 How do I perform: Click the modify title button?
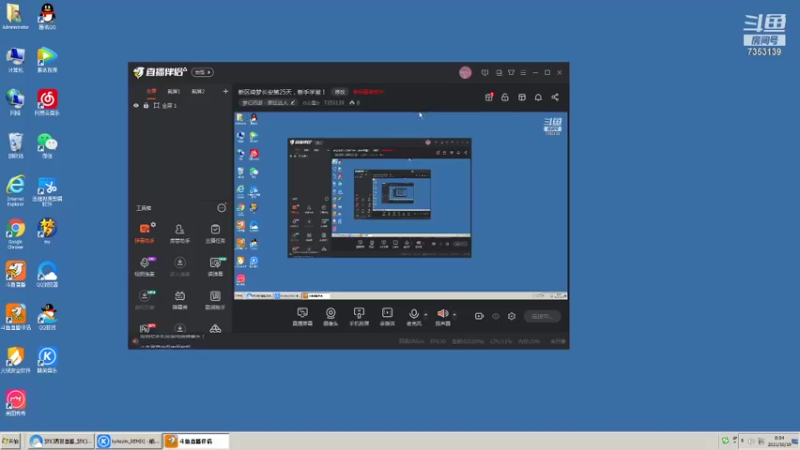(340, 92)
